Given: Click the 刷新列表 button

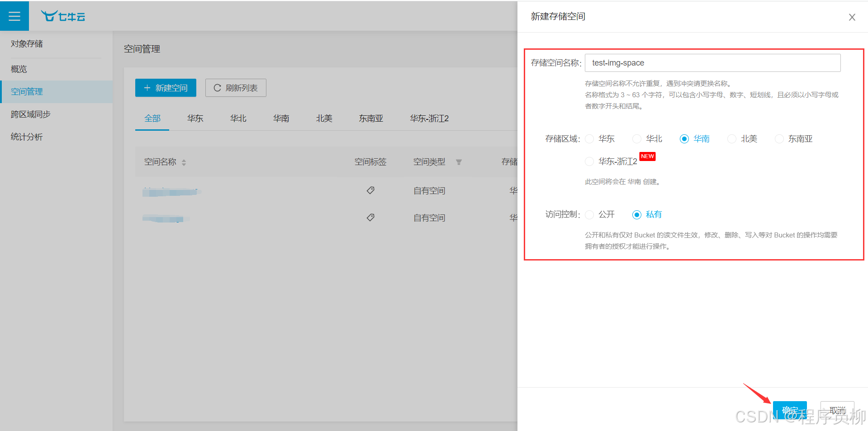Looking at the screenshot, I should coord(236,88).
